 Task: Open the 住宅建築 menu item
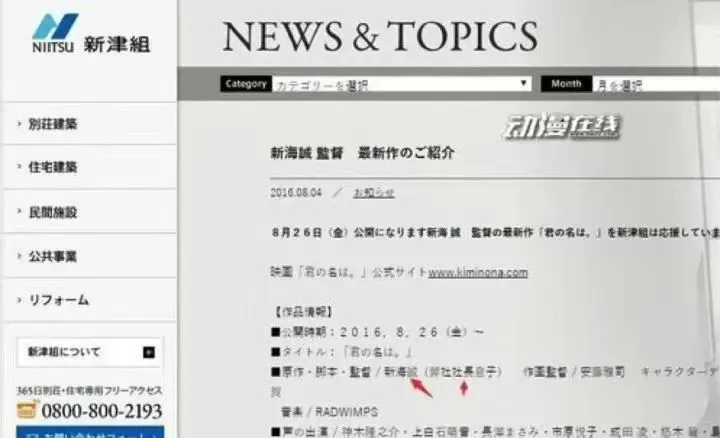54,168
